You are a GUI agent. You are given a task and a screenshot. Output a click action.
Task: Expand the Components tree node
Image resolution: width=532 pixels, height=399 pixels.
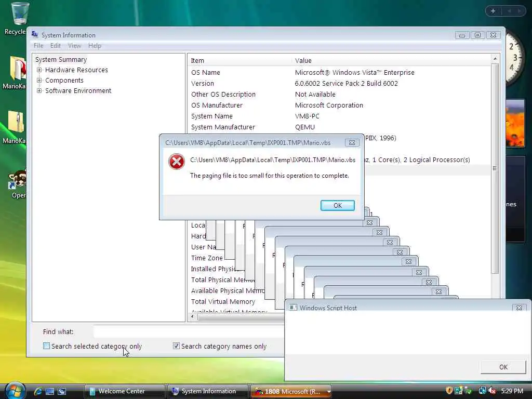[x=39, y=81]
